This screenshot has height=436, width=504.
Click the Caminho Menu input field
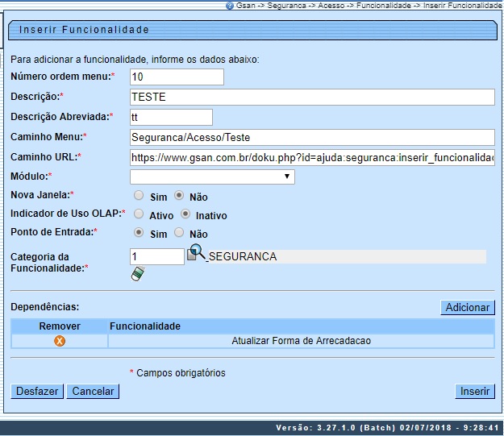pos(311,137)
